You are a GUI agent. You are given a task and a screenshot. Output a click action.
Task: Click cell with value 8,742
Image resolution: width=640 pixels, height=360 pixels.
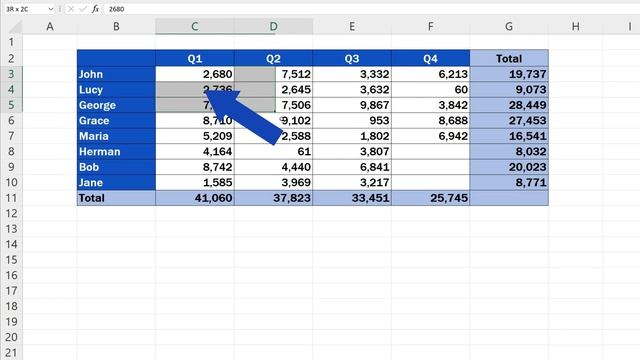(x=195, y=167)
